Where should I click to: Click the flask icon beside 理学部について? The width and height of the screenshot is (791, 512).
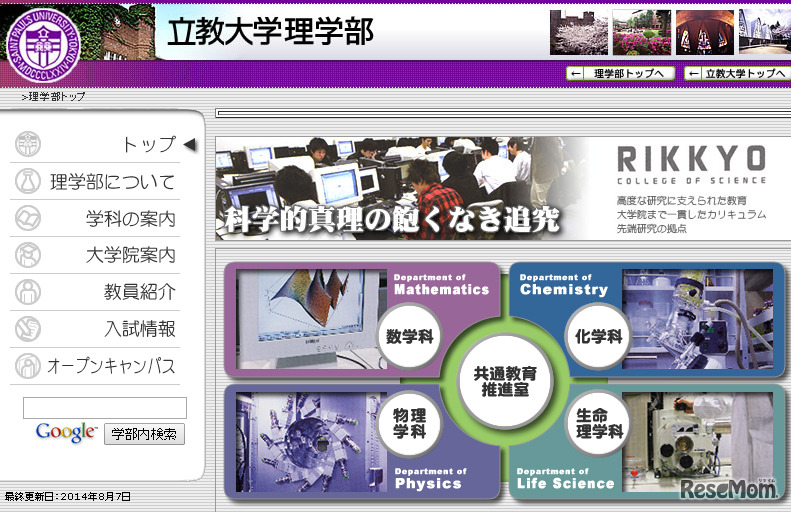27,181
